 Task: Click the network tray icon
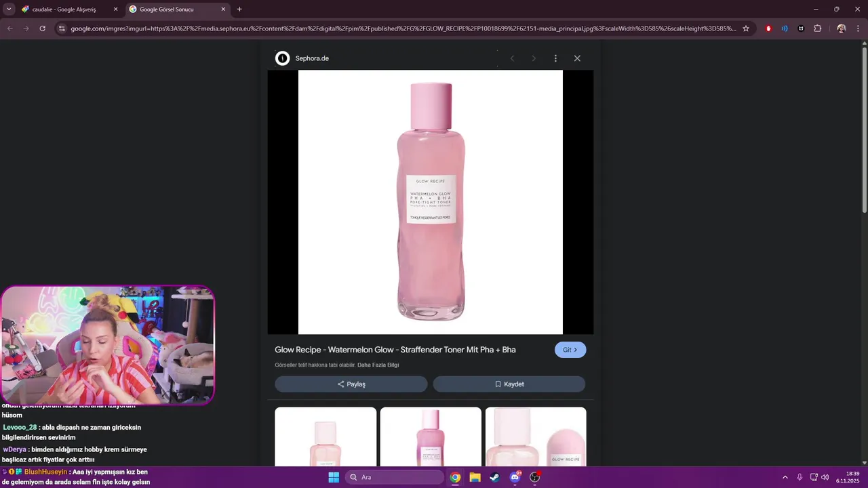[814, 477]
